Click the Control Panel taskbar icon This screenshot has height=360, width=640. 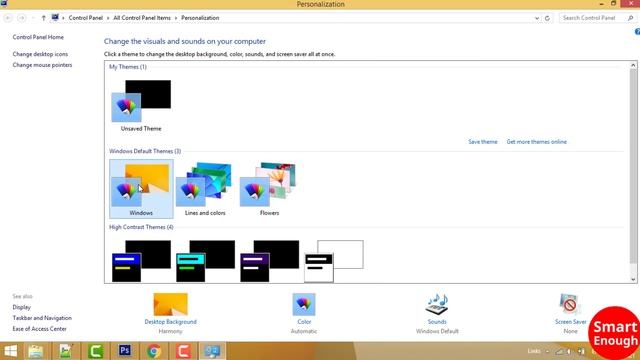tap(212, 351)
